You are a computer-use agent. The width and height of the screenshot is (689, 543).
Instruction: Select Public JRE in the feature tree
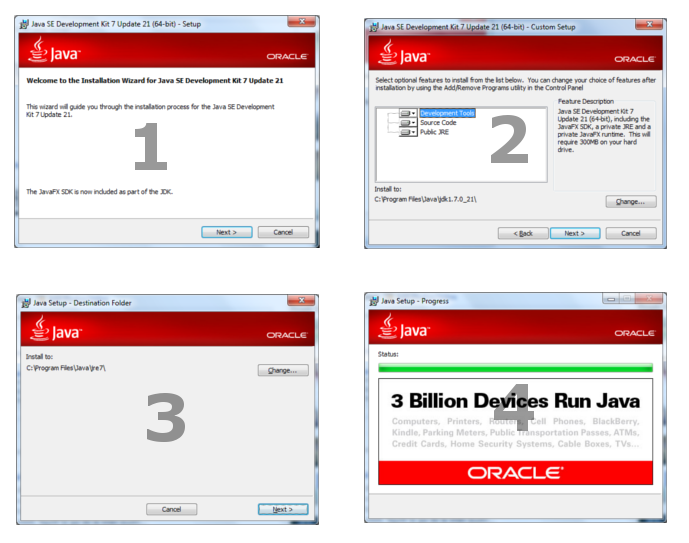tap(434, 132)
